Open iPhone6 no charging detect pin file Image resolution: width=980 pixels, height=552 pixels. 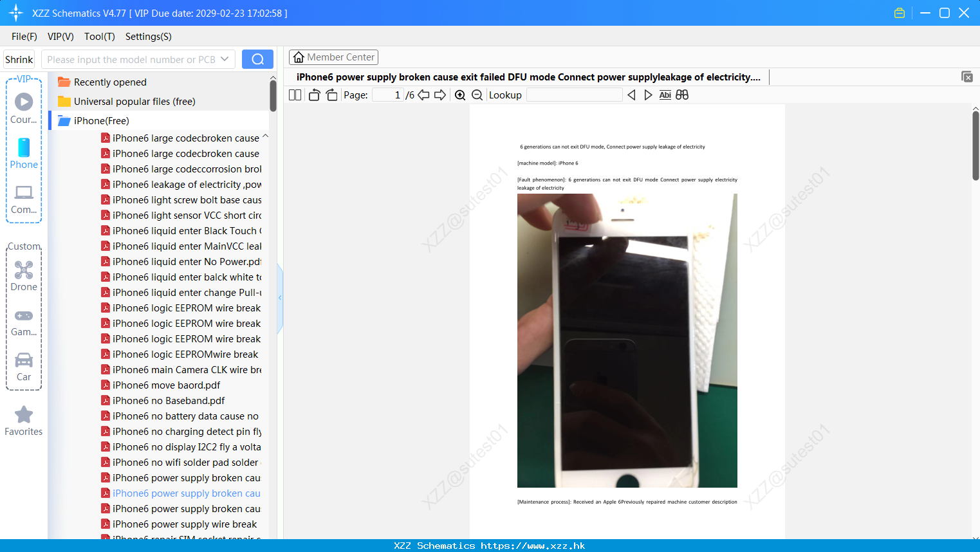[x=181, y=432]
